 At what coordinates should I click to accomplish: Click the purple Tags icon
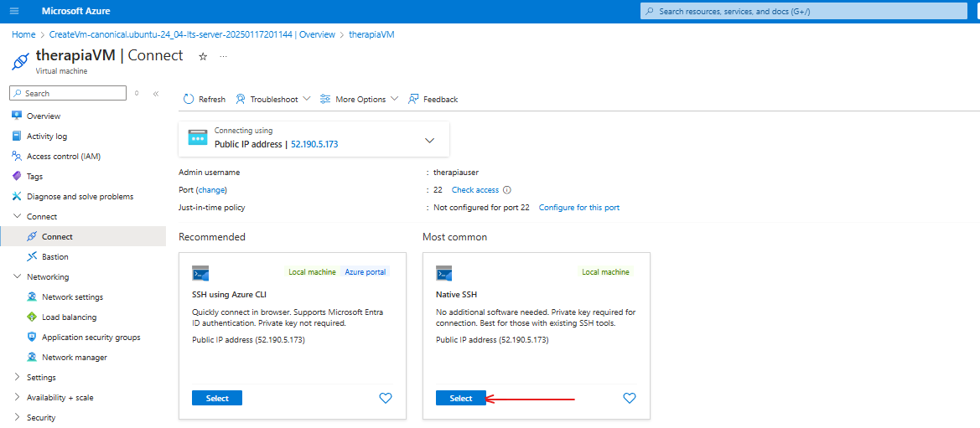point(17,176)
